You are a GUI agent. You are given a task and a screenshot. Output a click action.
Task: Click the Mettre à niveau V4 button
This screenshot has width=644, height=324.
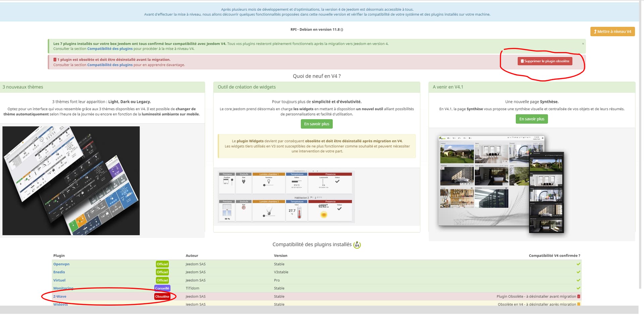pyautogui.click(x=612, y=31)
